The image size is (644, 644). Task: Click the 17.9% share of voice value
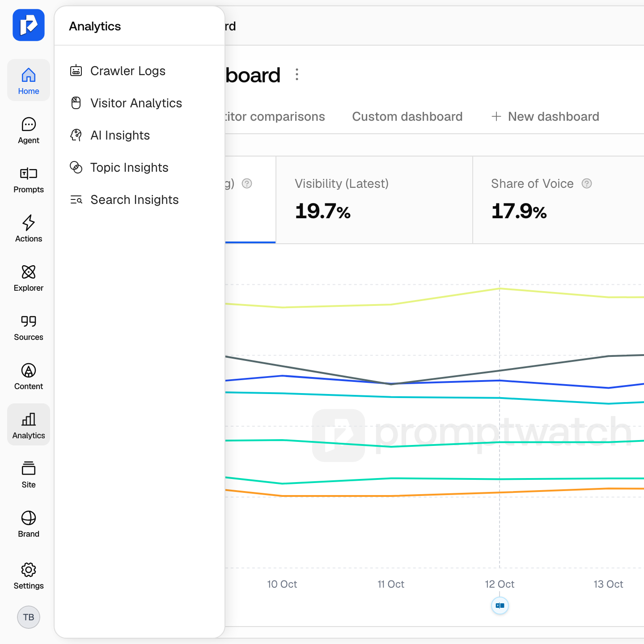tap(519, 211)
